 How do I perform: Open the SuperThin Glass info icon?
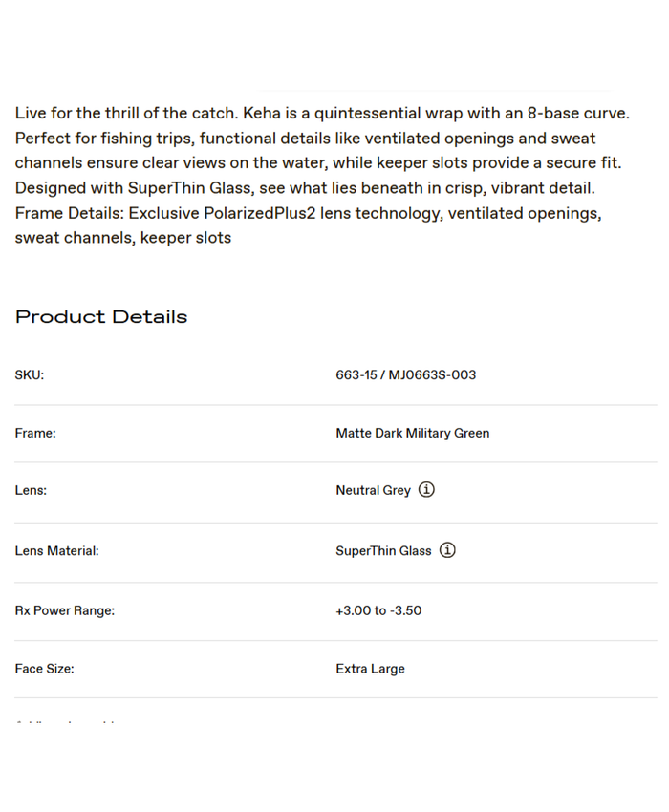(x=447, y=550)
